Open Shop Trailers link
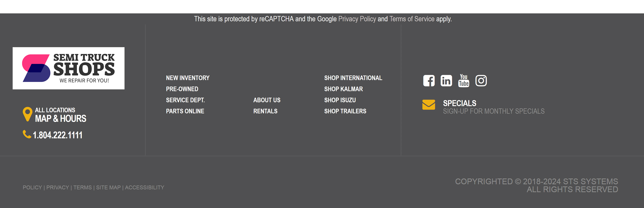 pos(345,111)
